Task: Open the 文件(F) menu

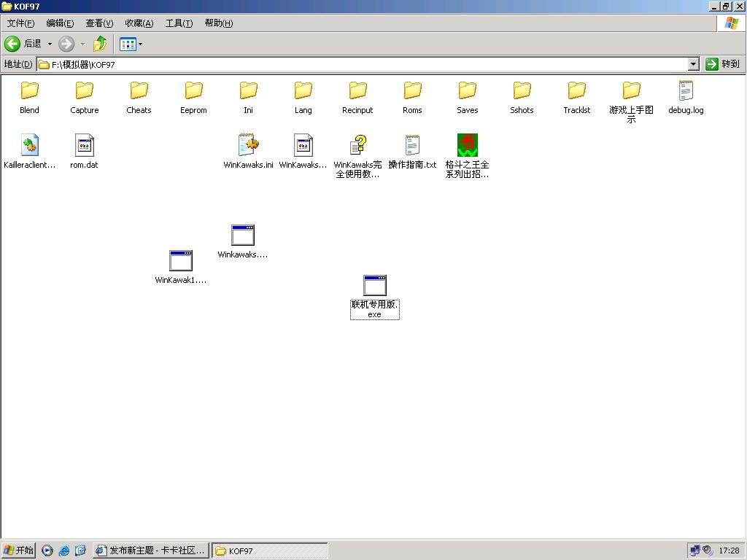Action: tap(20, 23)
